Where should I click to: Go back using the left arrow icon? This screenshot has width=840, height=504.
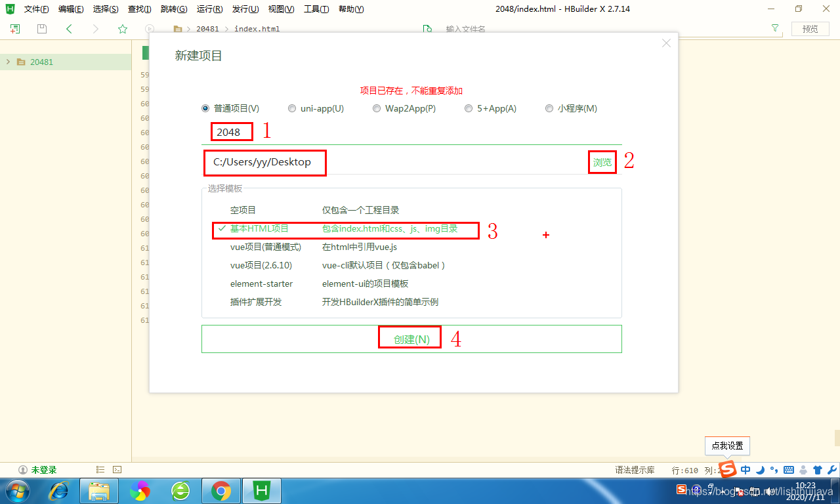(x=69, y=29)
